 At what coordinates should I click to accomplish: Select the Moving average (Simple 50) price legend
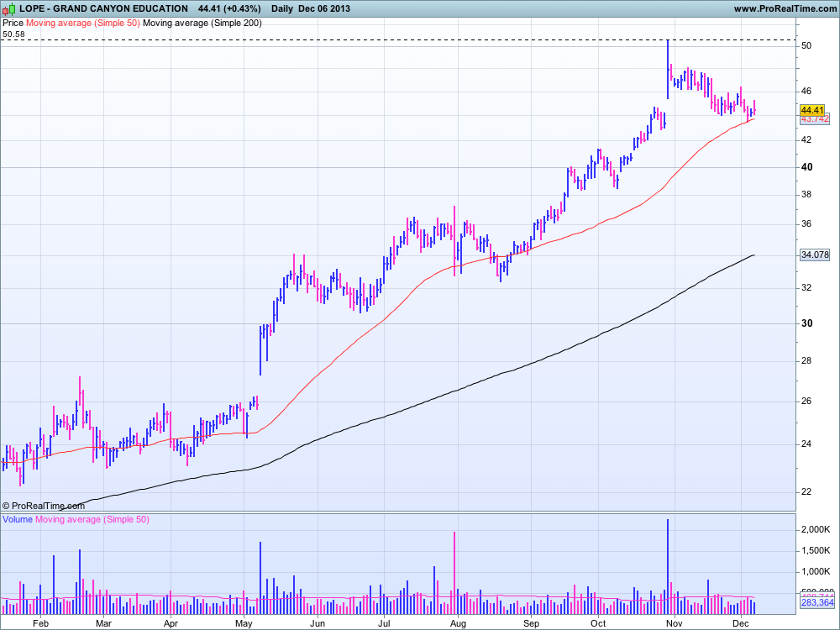(83, 23)
